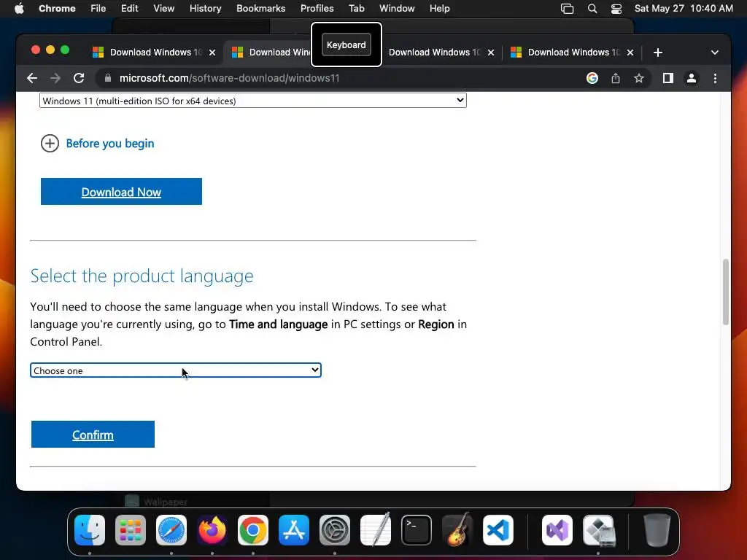This screenshot has height=560, width=747.
Task: Open Launchpad from the dock
Action: pyautogui.click(x=131, y=530)
